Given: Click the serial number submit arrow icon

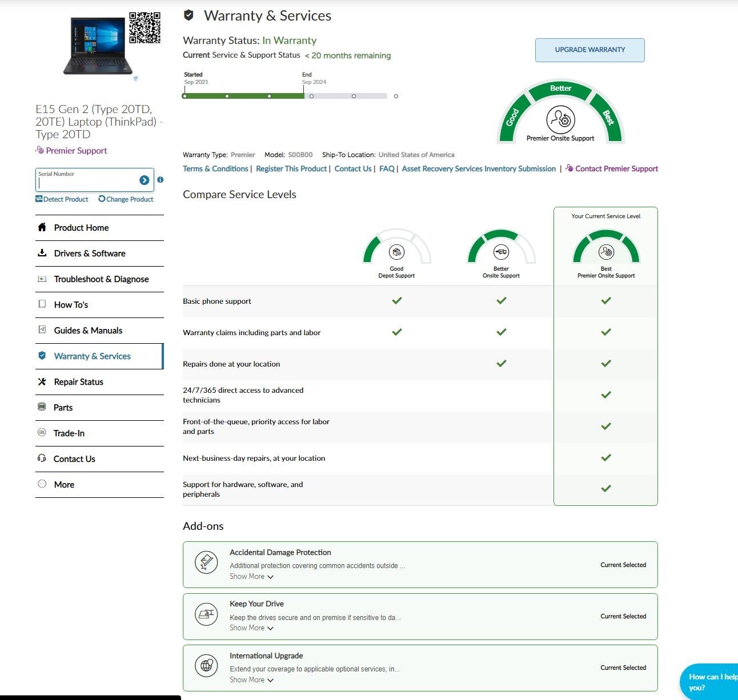Looking at the screenshot, I should (x=144, y=180).
